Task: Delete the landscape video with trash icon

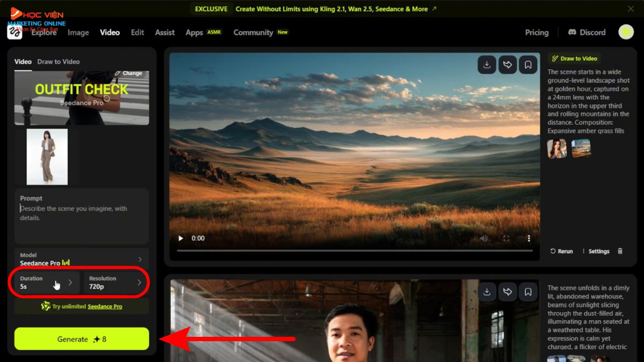Action: coord(620,251)
